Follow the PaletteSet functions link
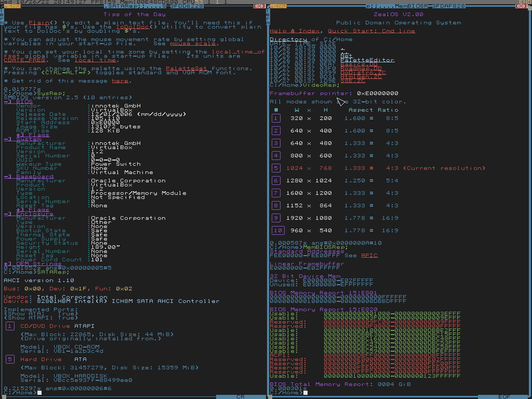Screen dimensions: 532x399 tap(187, 69)
